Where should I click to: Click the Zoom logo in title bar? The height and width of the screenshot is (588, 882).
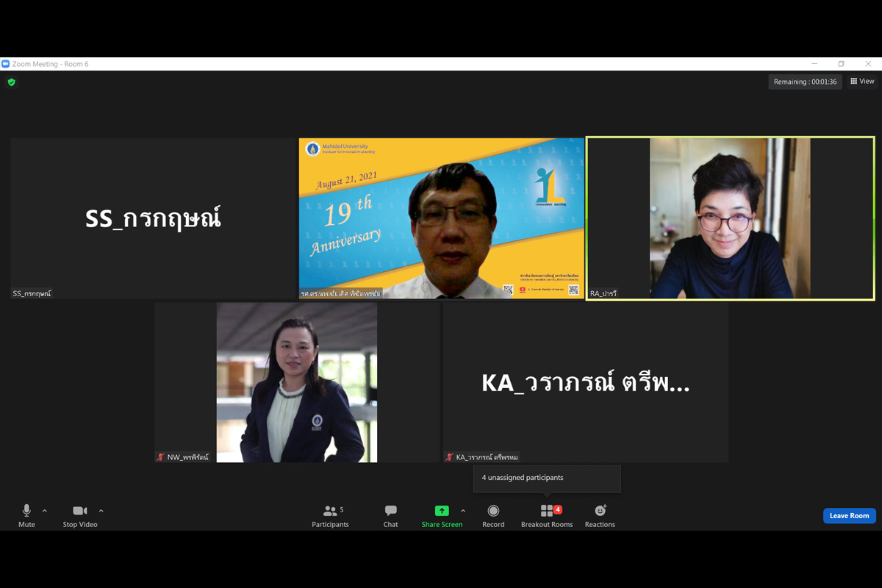(x=6, y=64)
